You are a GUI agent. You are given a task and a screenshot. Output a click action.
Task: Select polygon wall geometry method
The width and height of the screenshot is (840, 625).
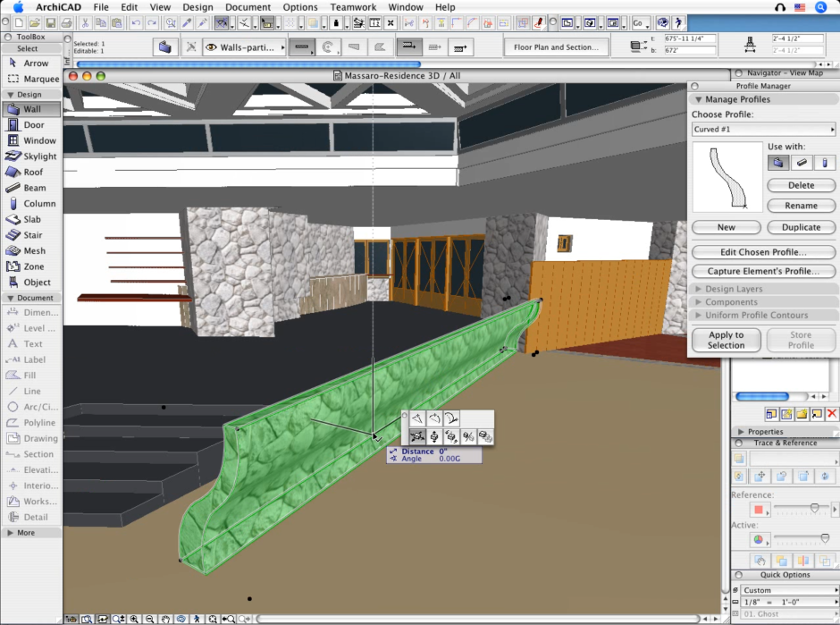[x=379, y=47]
